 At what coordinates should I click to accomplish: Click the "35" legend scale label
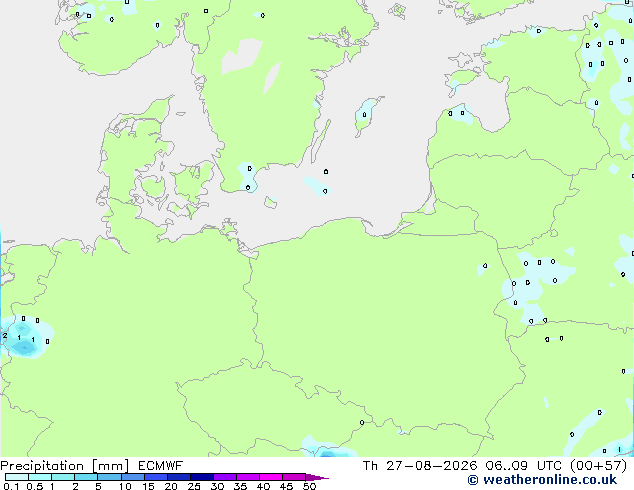pos(240,486)
